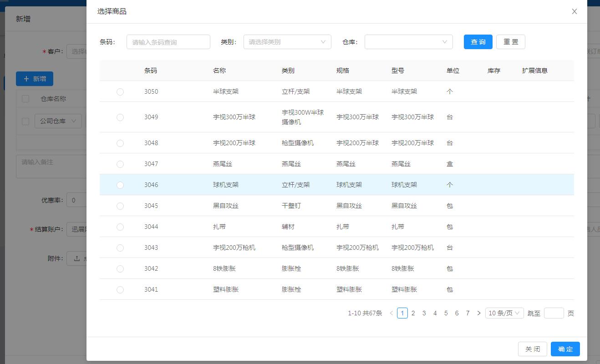Focus the 条码 barcode search input

point(168,42)
